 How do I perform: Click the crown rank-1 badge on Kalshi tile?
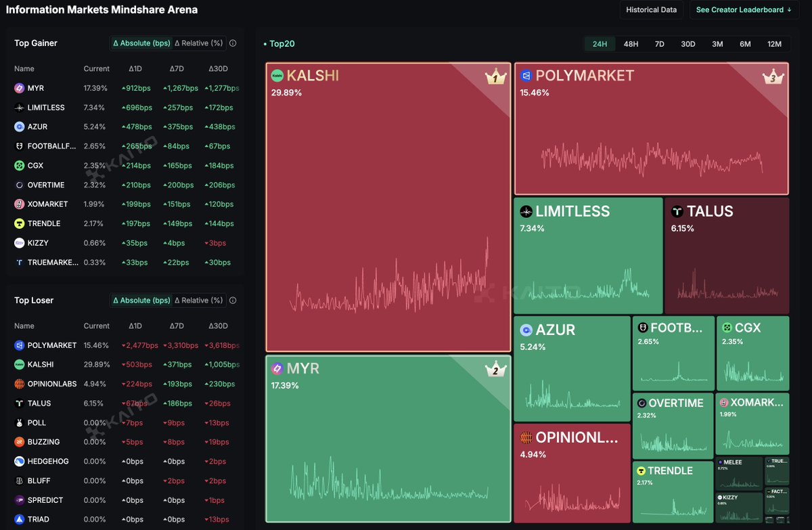pyautogui.click(x=496, y=79)
